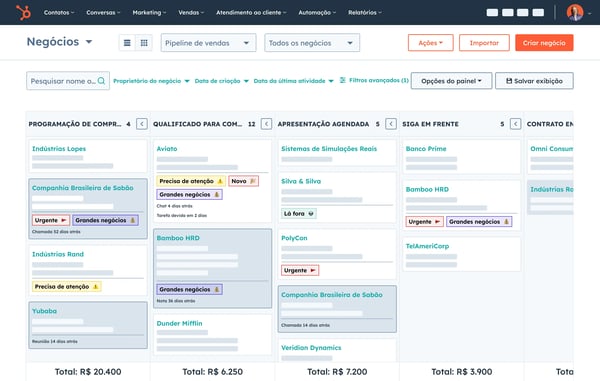The image size is (600, 381).
Task: Click the Lá fora tag on Silva & Silva
Action: (x=298, y=213)
